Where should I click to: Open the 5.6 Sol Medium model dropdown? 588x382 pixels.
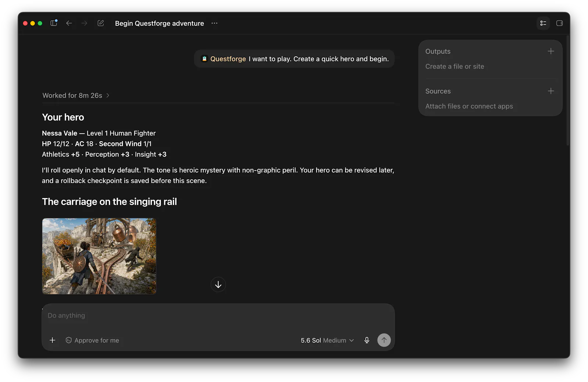tap(327, 340)
